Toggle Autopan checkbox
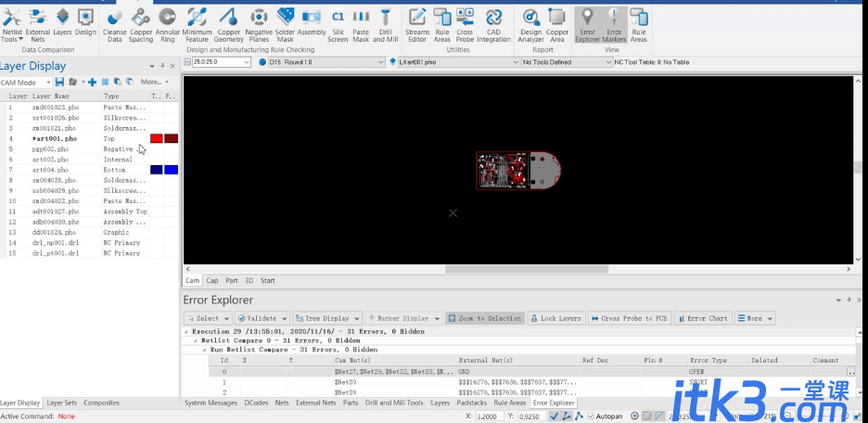This screenshot has height=423, width=868. point(591,416)
